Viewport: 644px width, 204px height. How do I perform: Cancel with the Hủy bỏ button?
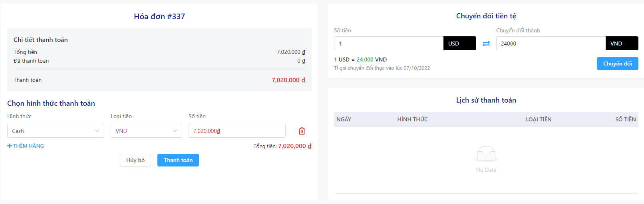pyautogui.click(x=135, y=160)
